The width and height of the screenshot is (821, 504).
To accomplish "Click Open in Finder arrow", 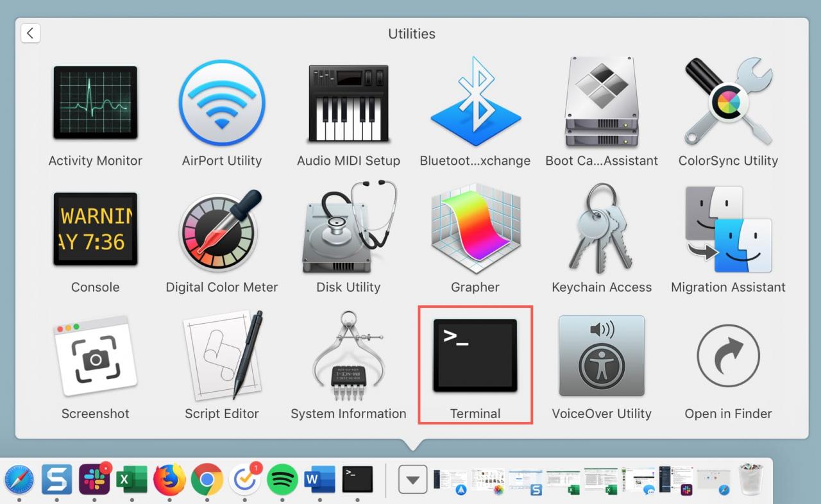I will point(728,355).
